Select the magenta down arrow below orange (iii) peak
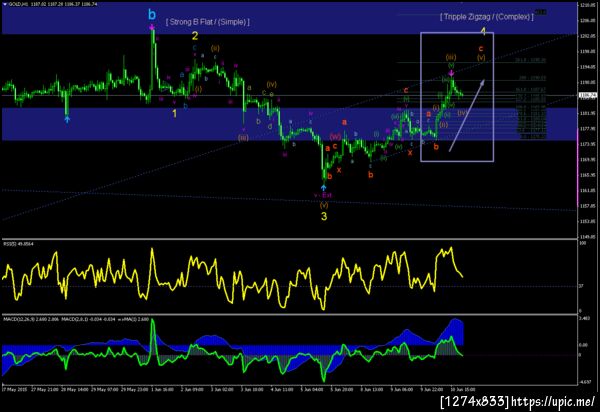Viewport: 600px width, 412px height. pos(452,73)
